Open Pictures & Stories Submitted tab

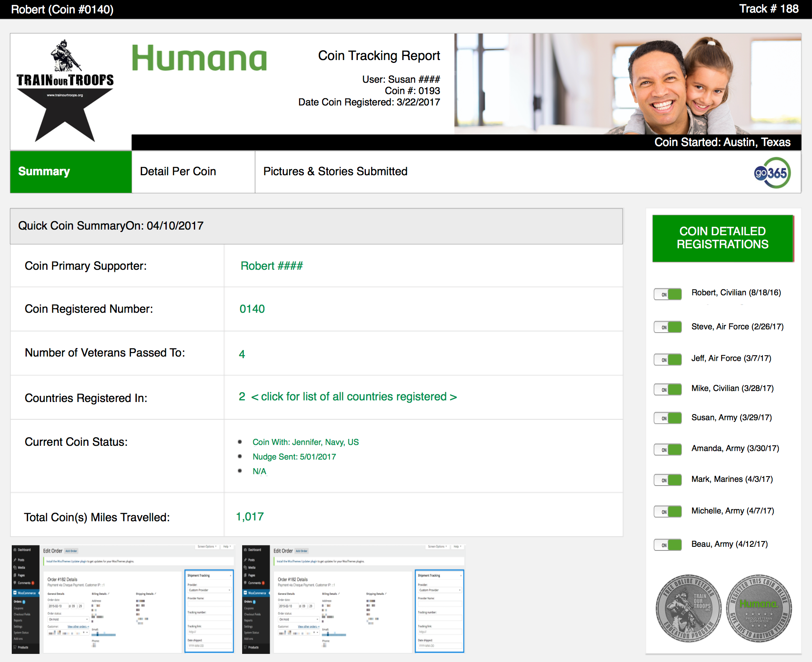pyautogui.click(x=335, y=172)
